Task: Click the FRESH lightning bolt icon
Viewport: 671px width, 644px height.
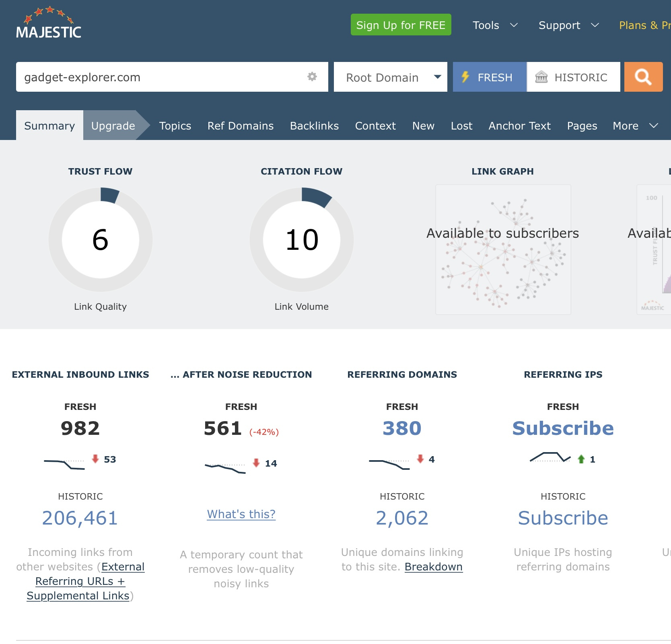Action: click(x=465, y=77)
